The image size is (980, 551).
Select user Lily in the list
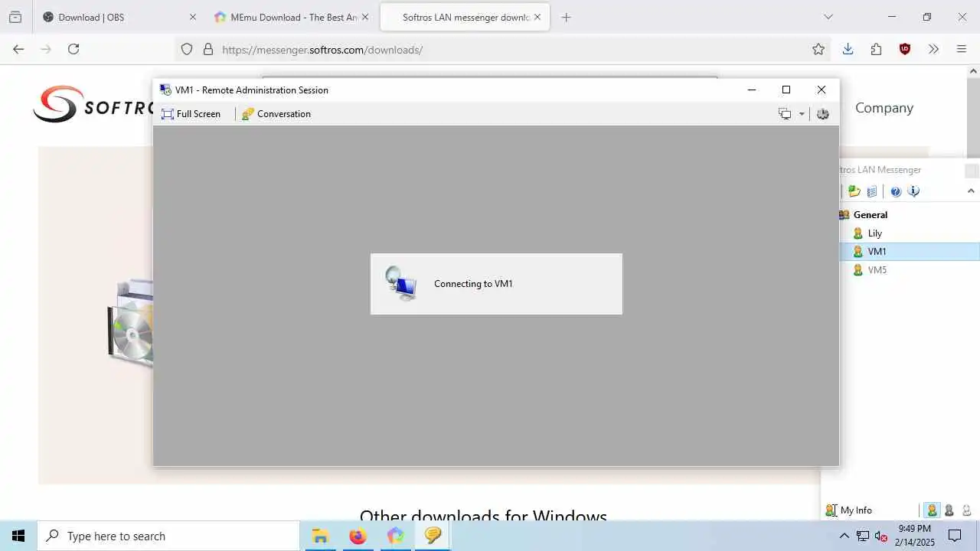[x=875, y=233]
